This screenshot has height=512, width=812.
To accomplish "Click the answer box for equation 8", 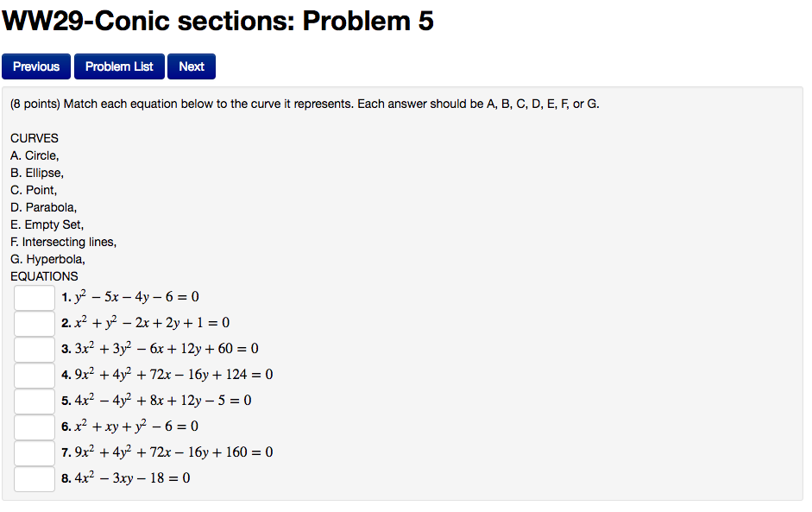I will pos(34,478).
